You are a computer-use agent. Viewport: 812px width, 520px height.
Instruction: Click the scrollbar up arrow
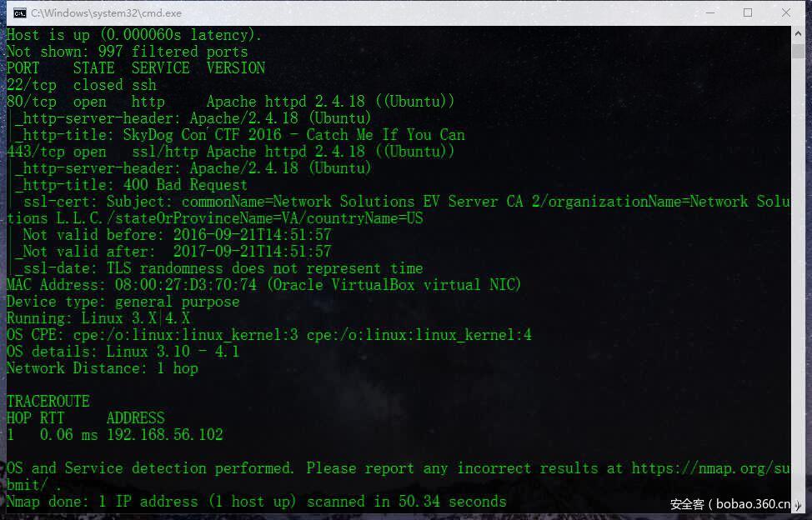[798, 33]
